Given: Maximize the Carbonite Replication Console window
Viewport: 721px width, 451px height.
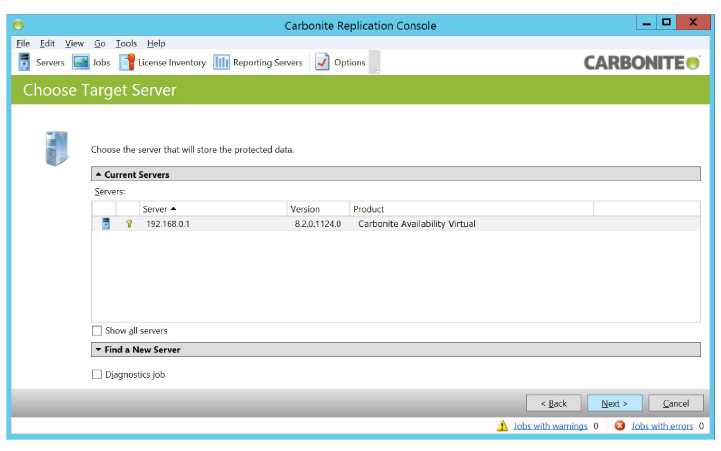Looking at the screenshot, I should click(666, 22).
